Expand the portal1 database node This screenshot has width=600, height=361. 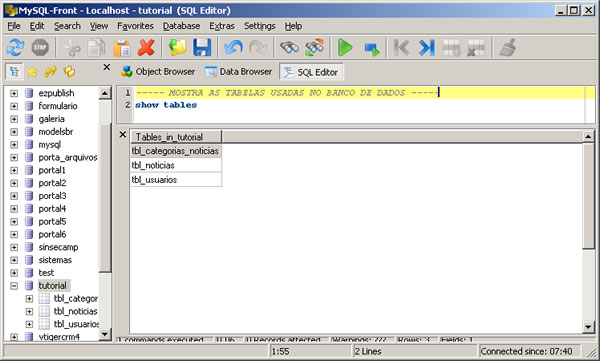tap(14, 170)
